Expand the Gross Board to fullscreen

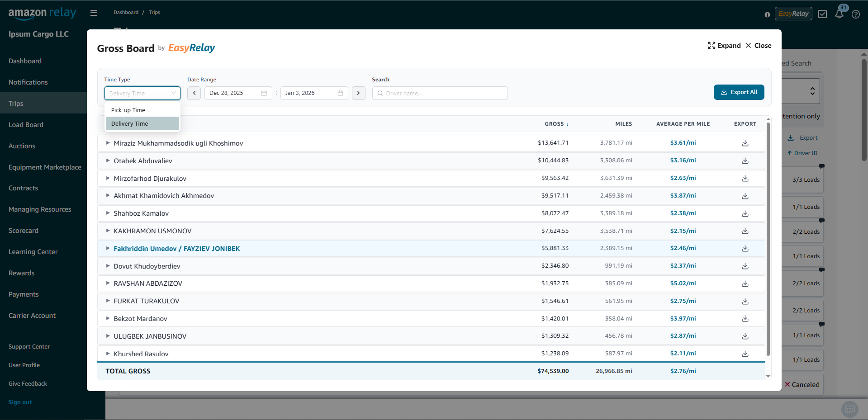(724, 46)
